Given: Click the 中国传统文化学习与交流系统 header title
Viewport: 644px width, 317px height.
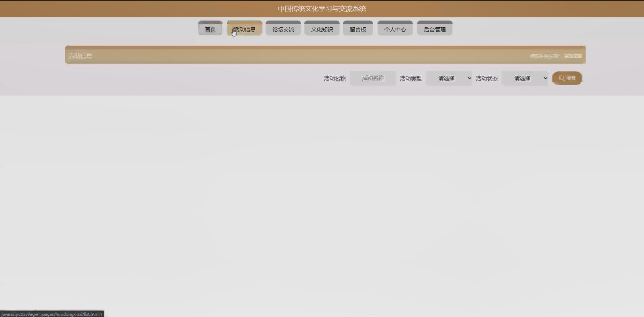Looking at the screenshot, I should (x=322, y=9).
